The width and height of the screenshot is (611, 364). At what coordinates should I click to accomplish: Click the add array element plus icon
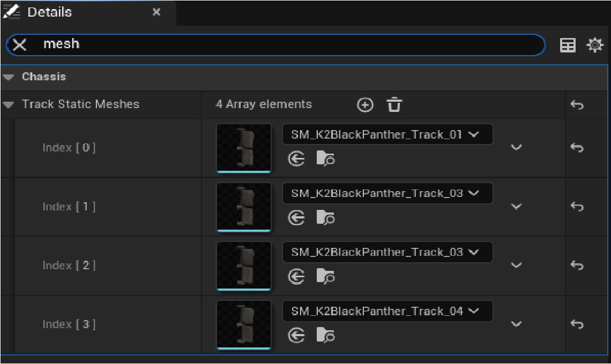click(x=365, y=105)
